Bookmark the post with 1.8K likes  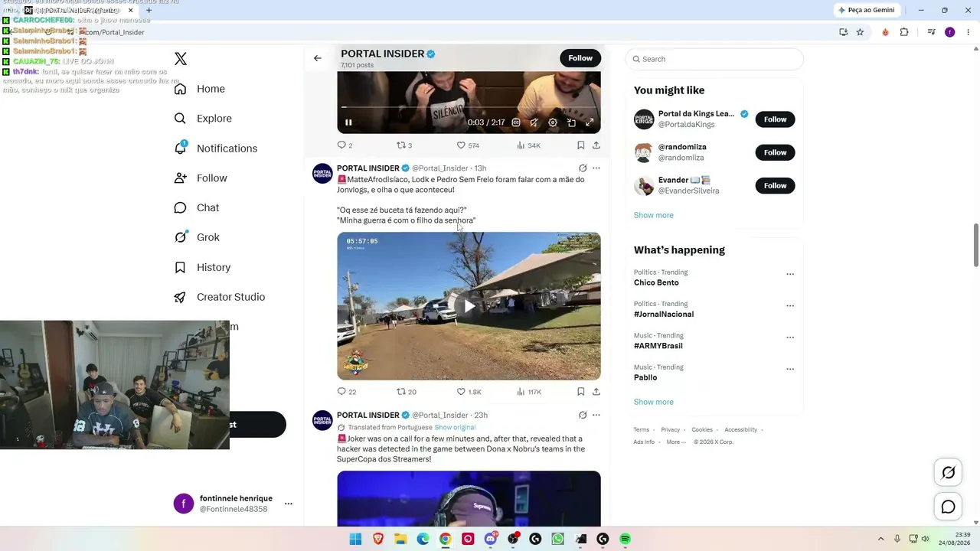581,392
